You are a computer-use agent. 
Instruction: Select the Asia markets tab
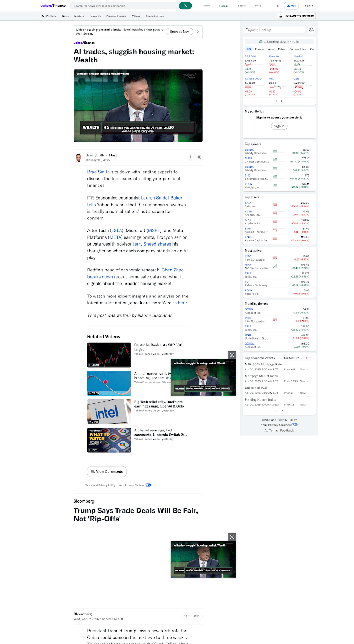271,49
